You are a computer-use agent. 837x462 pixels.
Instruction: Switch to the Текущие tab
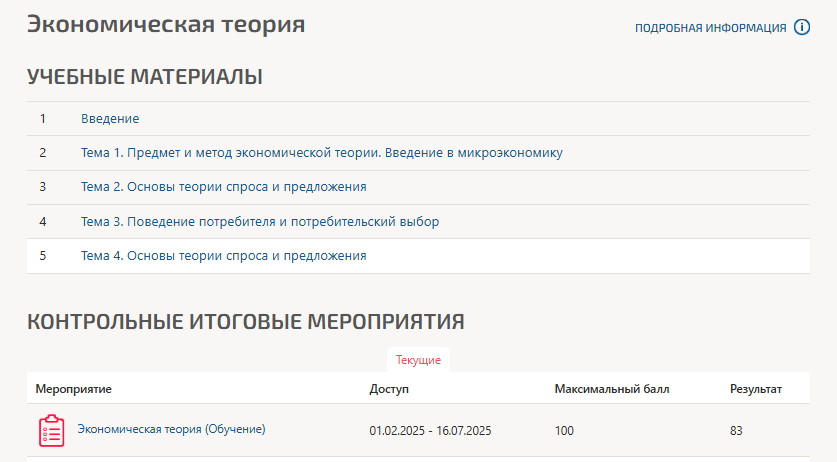pos(418,360)
